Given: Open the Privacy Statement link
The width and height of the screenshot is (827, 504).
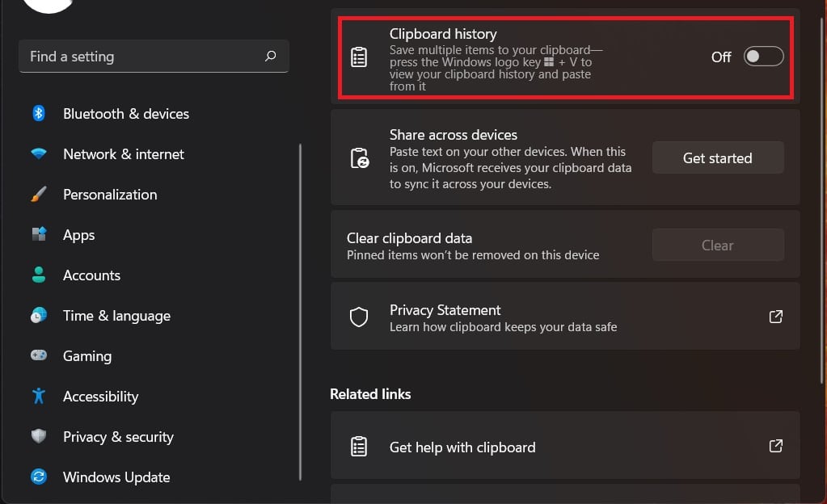Looking at the screenshot, I should point(565,317).
